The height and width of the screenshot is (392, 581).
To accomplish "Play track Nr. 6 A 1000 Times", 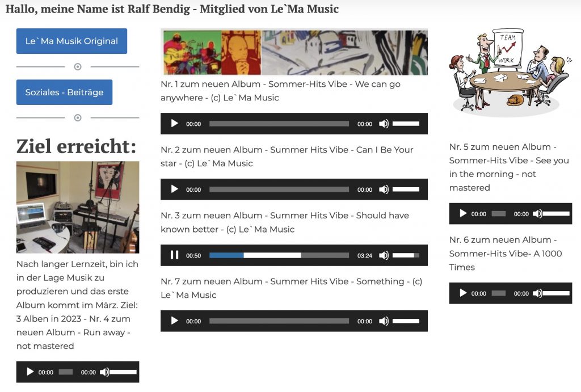I will click(x=463, y=293).
